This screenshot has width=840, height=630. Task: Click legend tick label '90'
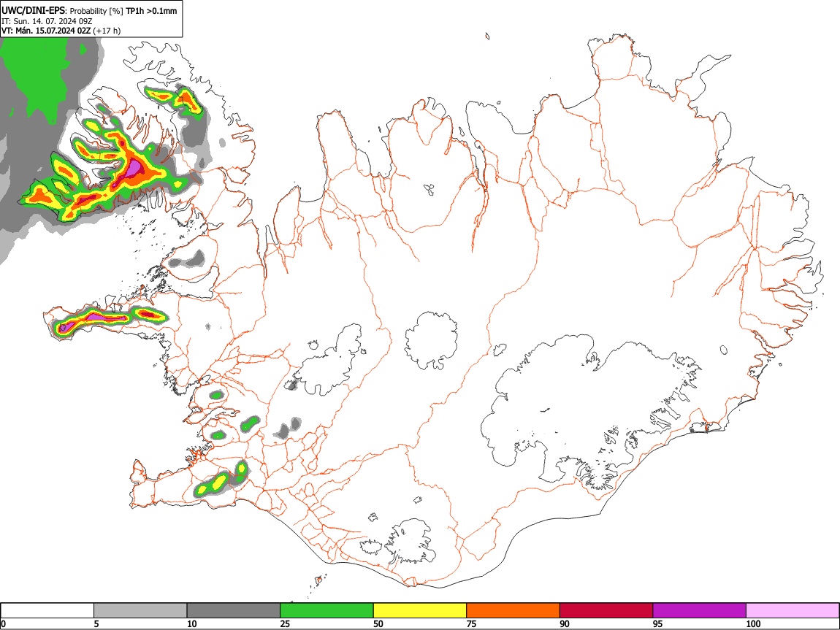[565, 623]
